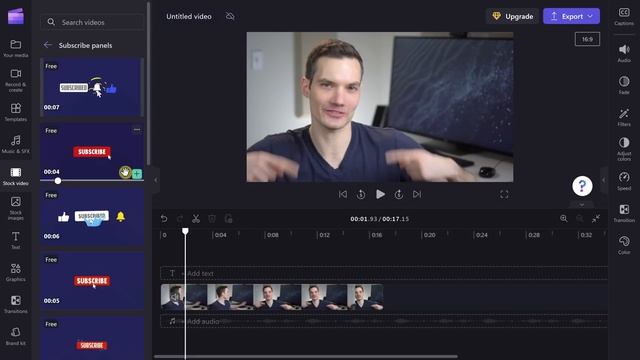Split clip with scissors tool
The width and height of the screenshot is (640, 360).
(x=196, y=219)
